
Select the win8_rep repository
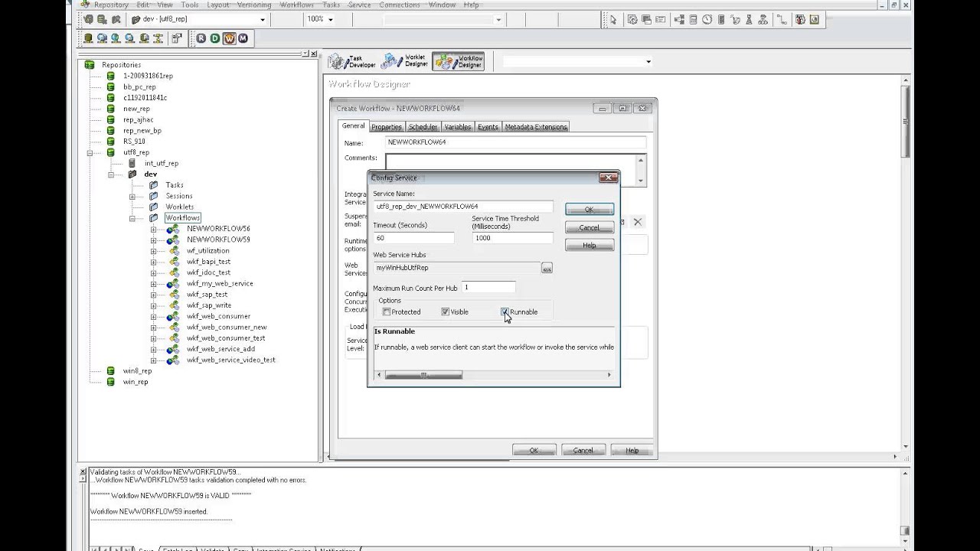tap(138, 371)
